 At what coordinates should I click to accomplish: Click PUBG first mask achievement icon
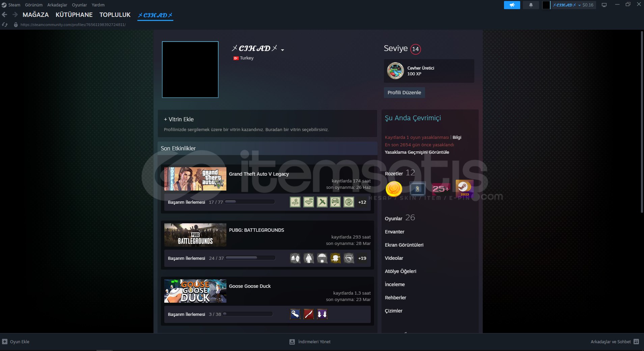[295, 258]
